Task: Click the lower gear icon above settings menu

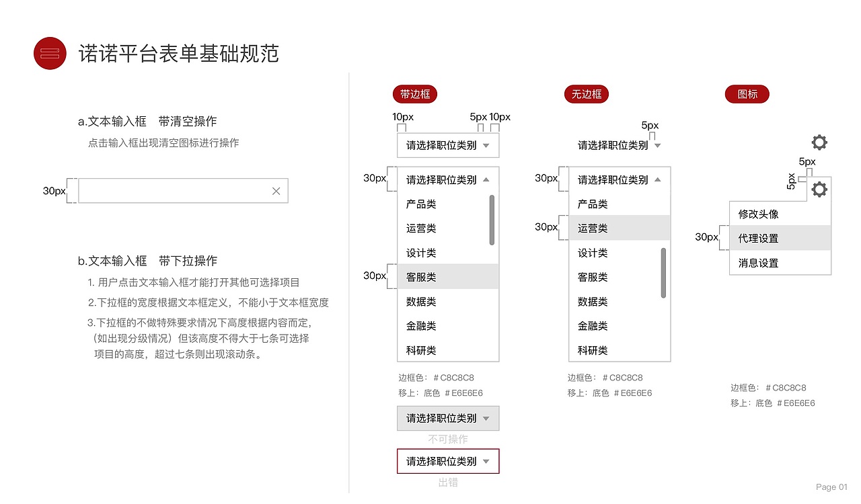Action: (x=819, y=190)
